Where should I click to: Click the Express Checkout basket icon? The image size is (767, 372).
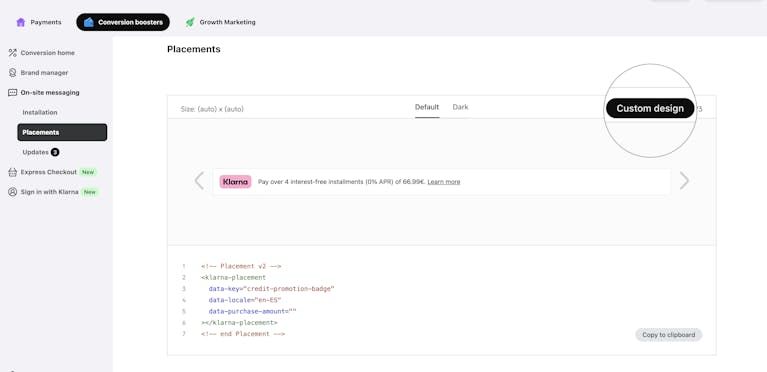[13, 172]
